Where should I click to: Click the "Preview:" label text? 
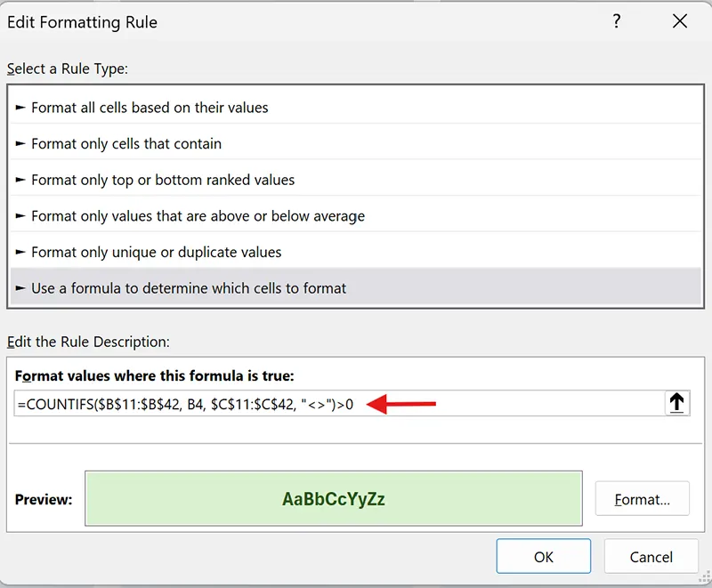click(x=44, y=500)
